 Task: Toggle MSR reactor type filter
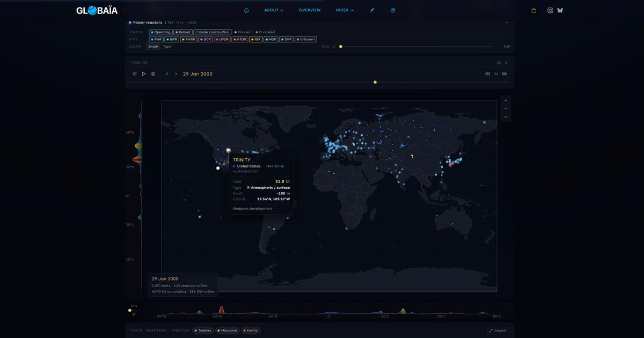(271, 39)
